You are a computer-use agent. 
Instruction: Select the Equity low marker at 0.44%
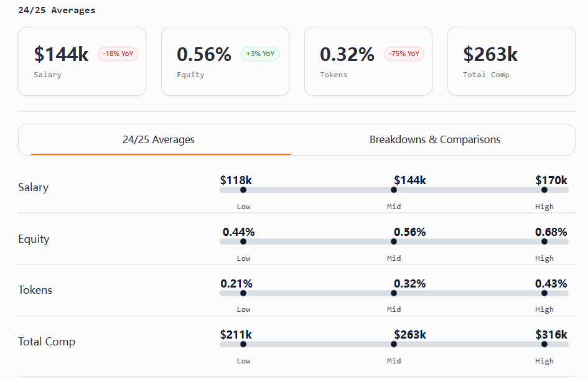click(243, 241)
